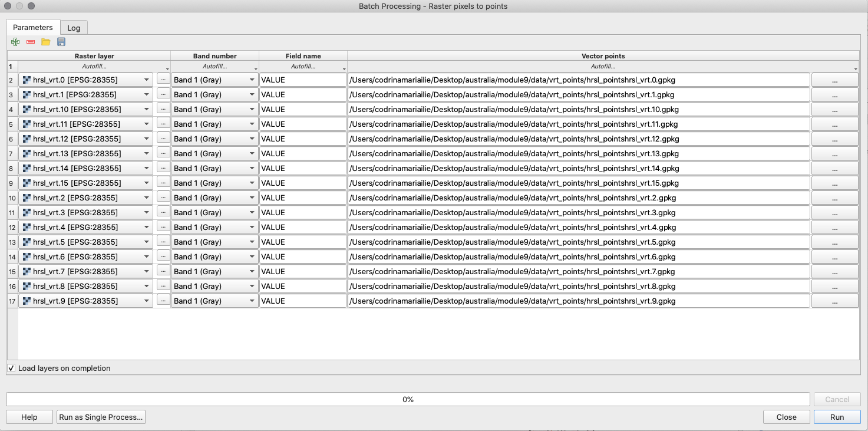This screenshot has width=868, height=431.
Task: Edit output path for hrsl_vrt.13.gpkg
Action: pyautogui.click(x=579, y=153)
